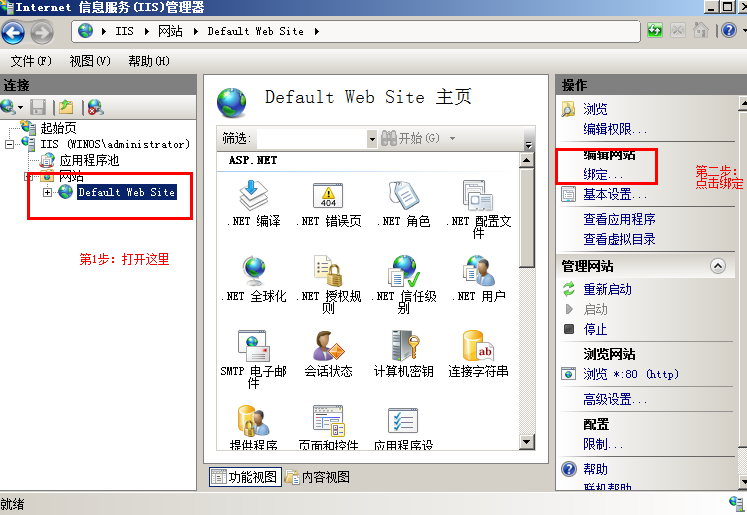Expand the Default Web Site tree node
This screenshot has height=515, width=747.
[x=47, y=192]
